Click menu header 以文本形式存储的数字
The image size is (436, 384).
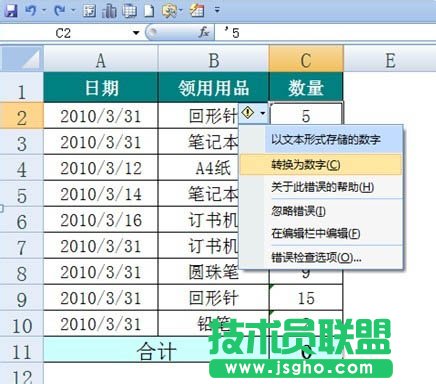click(326, 139)
